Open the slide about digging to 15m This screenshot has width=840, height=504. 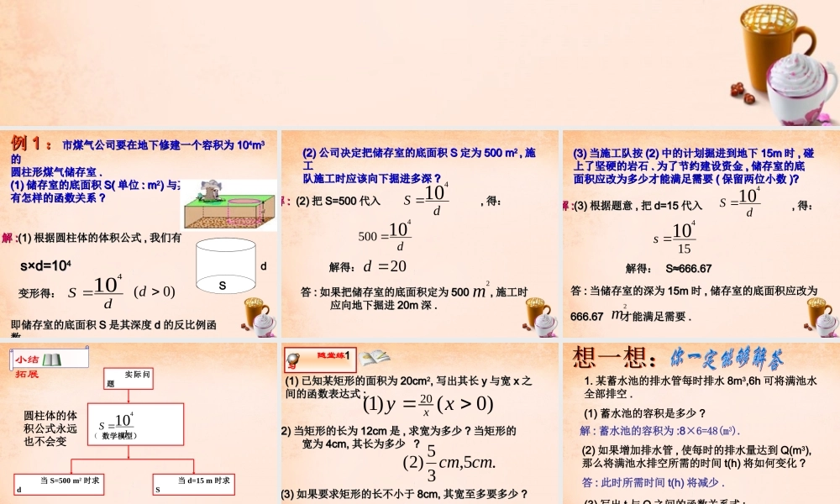pyautogui.click(x=701, y=234)
